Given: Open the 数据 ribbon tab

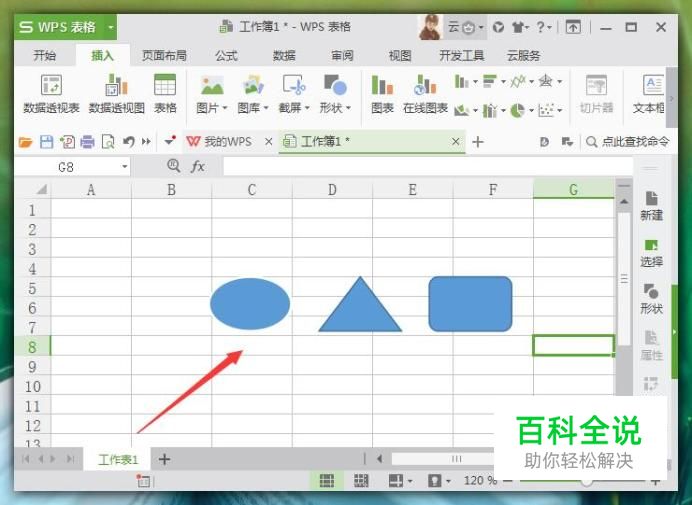Looking at the screenshot, I should [x=284, y=56].
